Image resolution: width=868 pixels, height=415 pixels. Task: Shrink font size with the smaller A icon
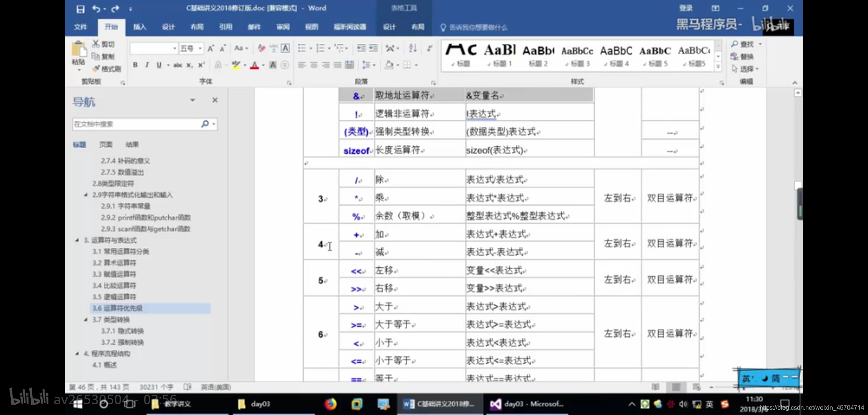222,48
